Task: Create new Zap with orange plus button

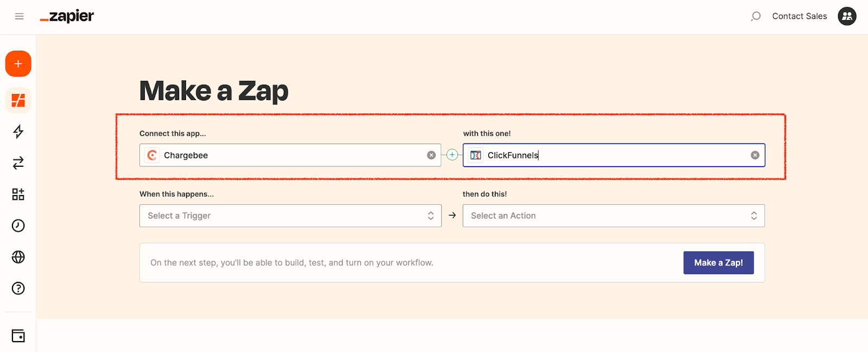Action: point(18,64)
